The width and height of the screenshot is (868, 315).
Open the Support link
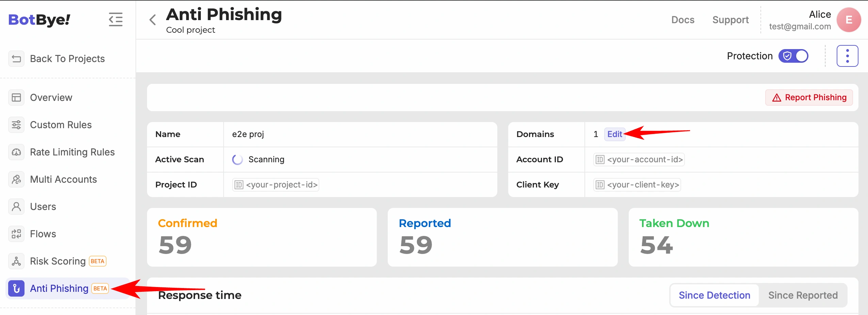click(730, 20)
